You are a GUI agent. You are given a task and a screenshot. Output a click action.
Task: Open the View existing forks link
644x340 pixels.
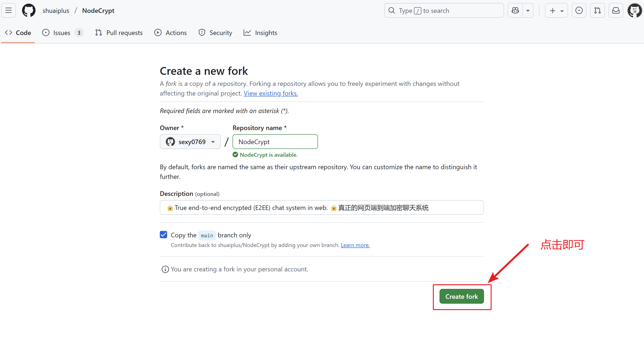pos(271,93)
